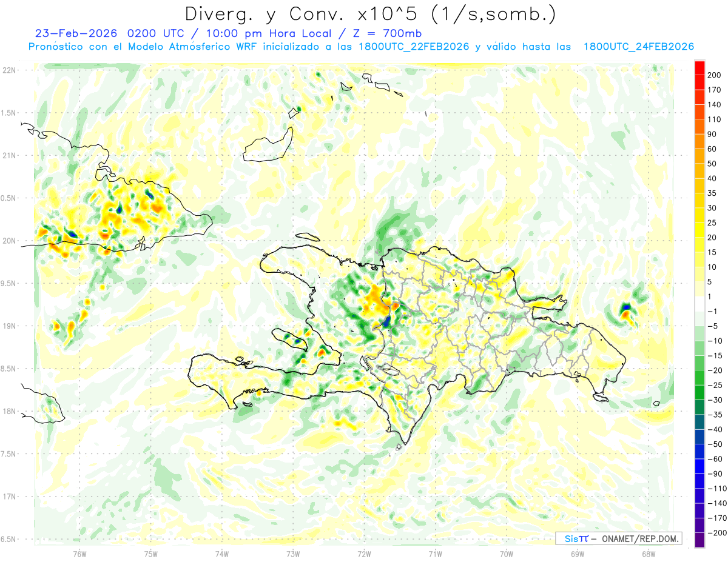The image size is (728, 562).
Task: Click the '8.5N' latitude label
Action: tap(8, 369)
